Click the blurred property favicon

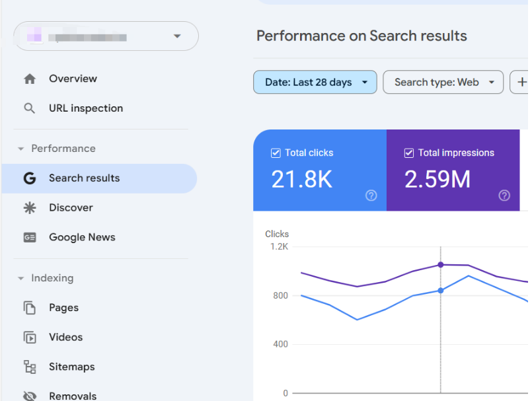(34, 34)
